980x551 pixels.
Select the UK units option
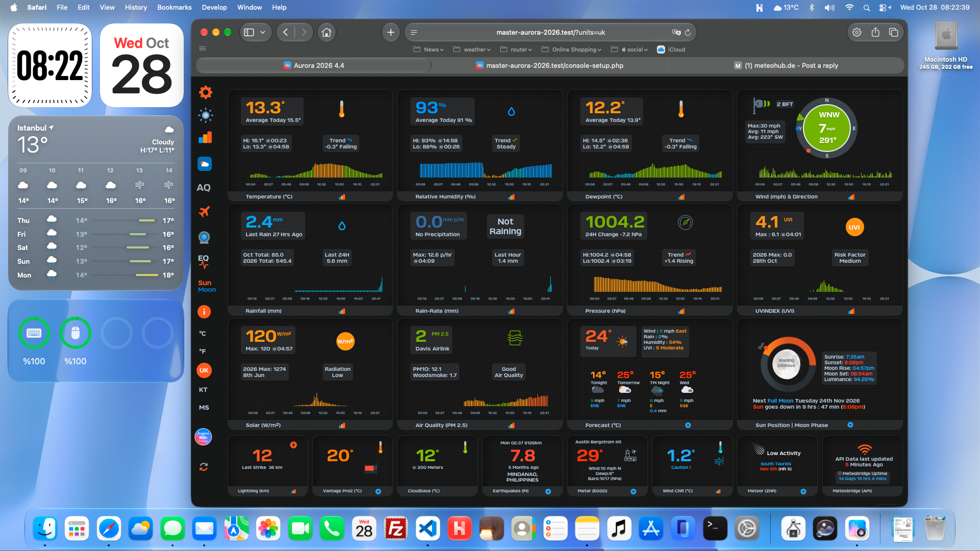[204, 370]
